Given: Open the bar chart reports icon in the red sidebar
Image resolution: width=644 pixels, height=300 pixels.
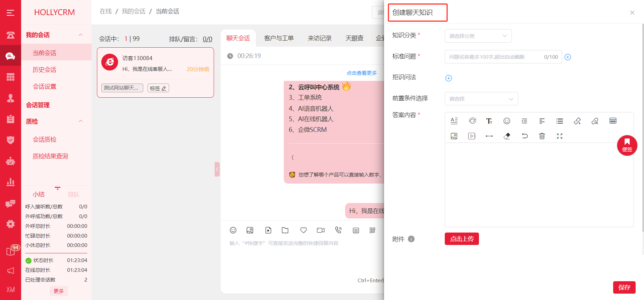Looking at the screenshot, I should pos(10,182).
